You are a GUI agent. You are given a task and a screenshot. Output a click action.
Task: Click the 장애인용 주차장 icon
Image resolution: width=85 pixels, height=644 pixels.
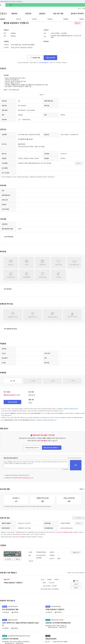click(13, 315)
